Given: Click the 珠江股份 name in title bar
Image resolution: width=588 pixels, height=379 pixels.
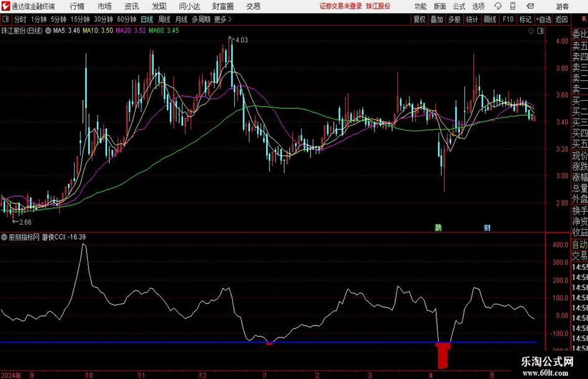Looking at the screenshot, I should (x=378, y=6).
